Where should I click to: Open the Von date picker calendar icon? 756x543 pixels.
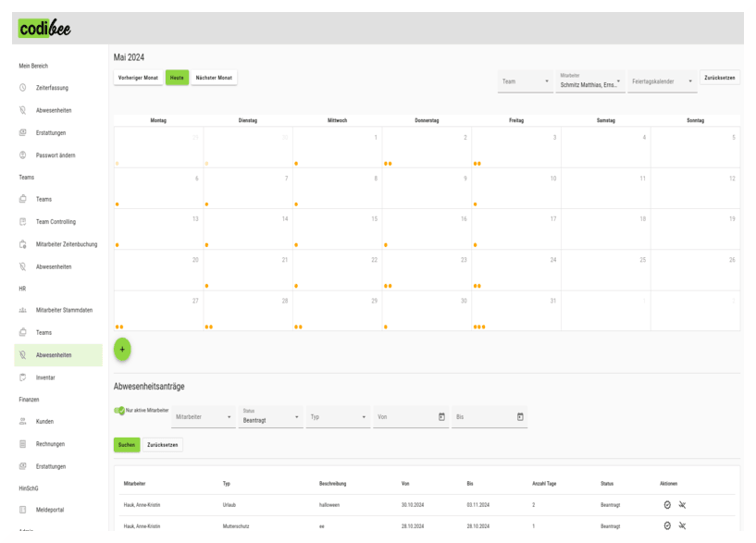point(441,417)
